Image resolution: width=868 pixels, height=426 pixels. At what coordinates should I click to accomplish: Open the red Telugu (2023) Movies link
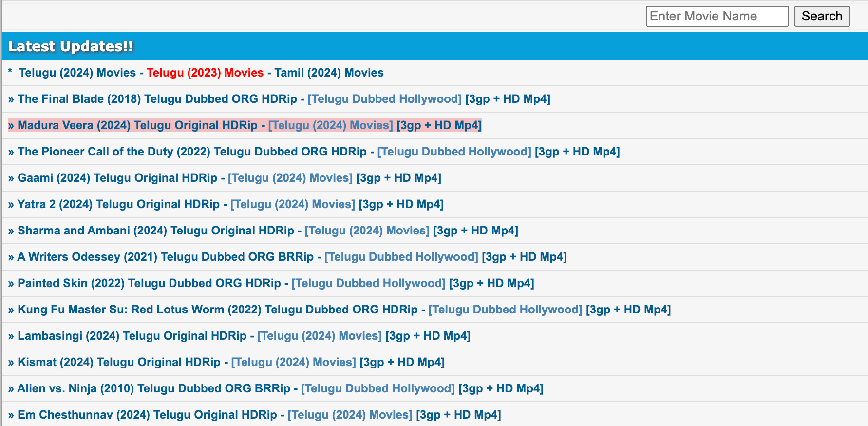click(205, 73)
